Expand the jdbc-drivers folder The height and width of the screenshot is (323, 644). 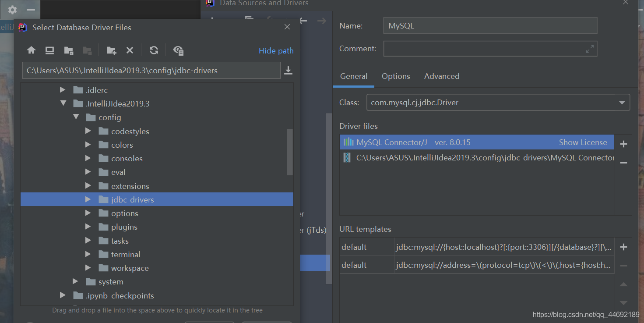click(88, 199)
